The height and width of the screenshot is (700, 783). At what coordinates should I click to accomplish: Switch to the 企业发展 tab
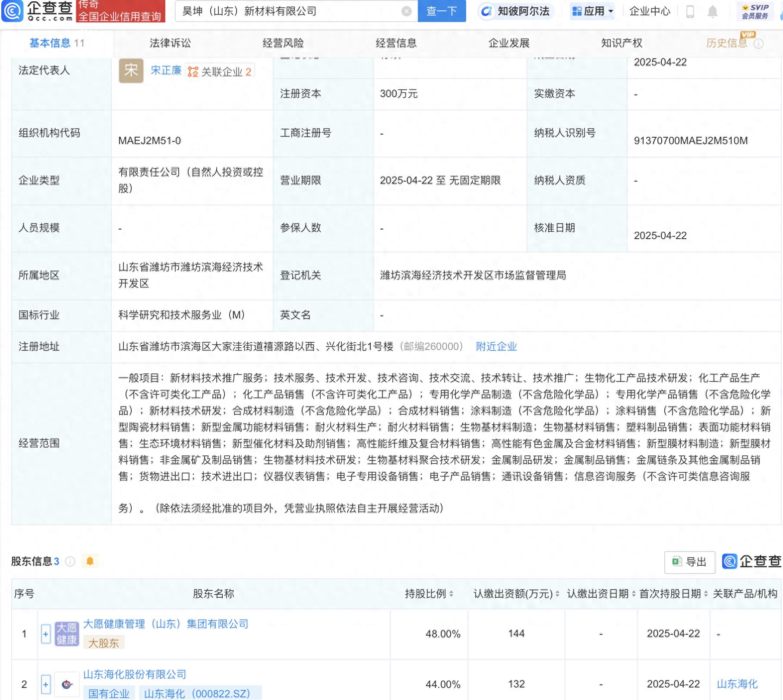coord(509,43)
